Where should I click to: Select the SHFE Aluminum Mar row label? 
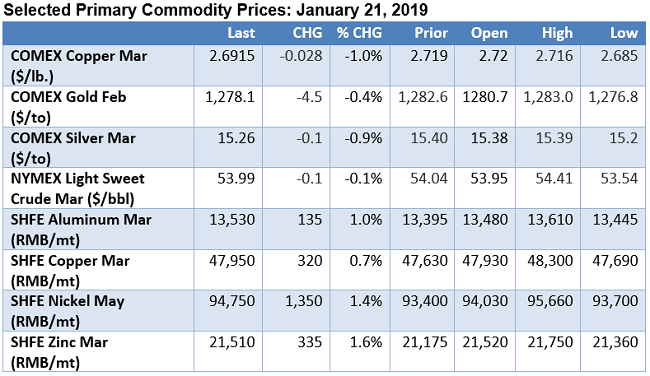[x=81, y=230]
